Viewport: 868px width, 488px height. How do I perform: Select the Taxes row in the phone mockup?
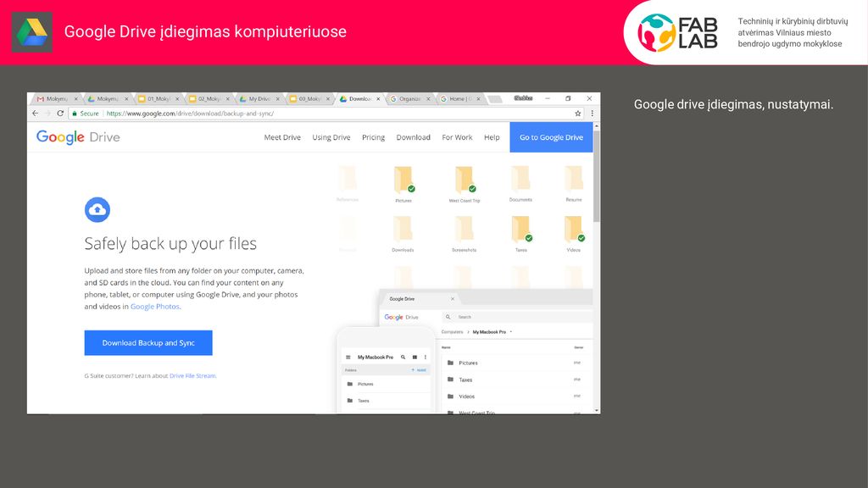pos(387,401)
